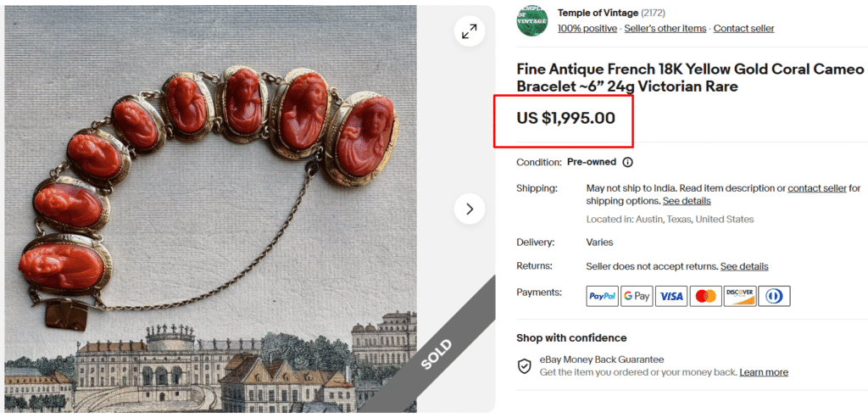Expand the product image to full view
This screenshot has width=868, height=418.
click(x=470, y=31)
